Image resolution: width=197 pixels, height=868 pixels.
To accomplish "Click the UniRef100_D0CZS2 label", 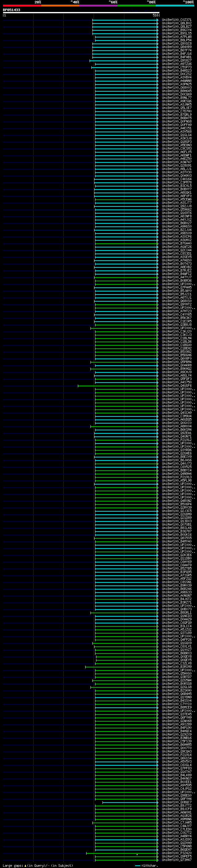I will tap(176, 74).
